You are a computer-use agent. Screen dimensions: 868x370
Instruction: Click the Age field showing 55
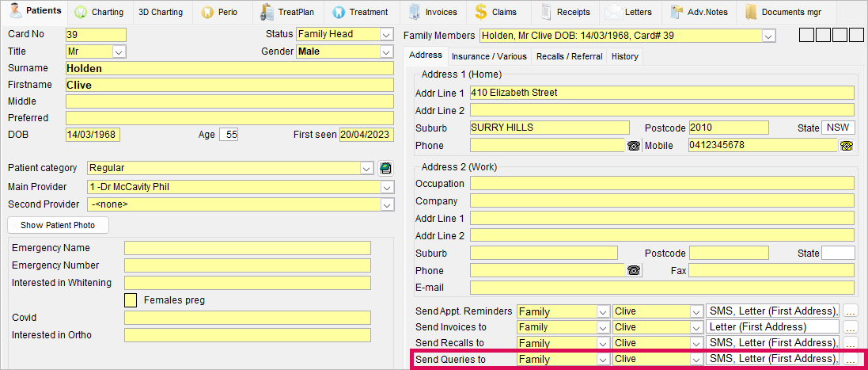(229, 135)
